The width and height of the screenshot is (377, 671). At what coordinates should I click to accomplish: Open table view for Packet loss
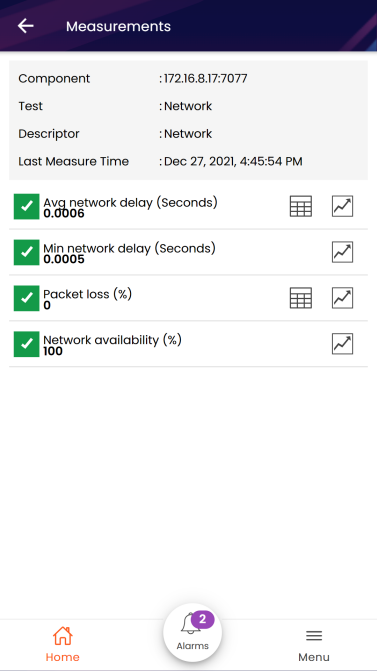[x=301, y=298]
